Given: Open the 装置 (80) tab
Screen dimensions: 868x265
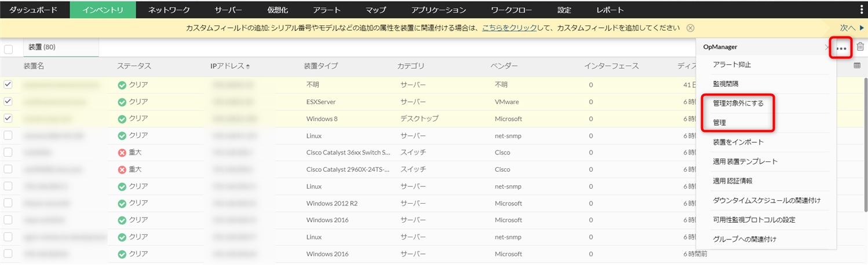Looking at the screenshot, I should coord(42,47).
